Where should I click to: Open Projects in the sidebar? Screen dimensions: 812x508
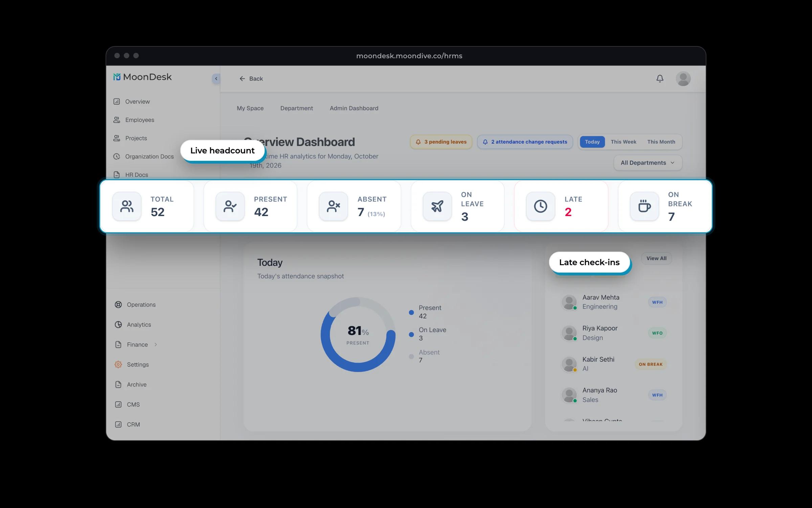coord(130,138)
